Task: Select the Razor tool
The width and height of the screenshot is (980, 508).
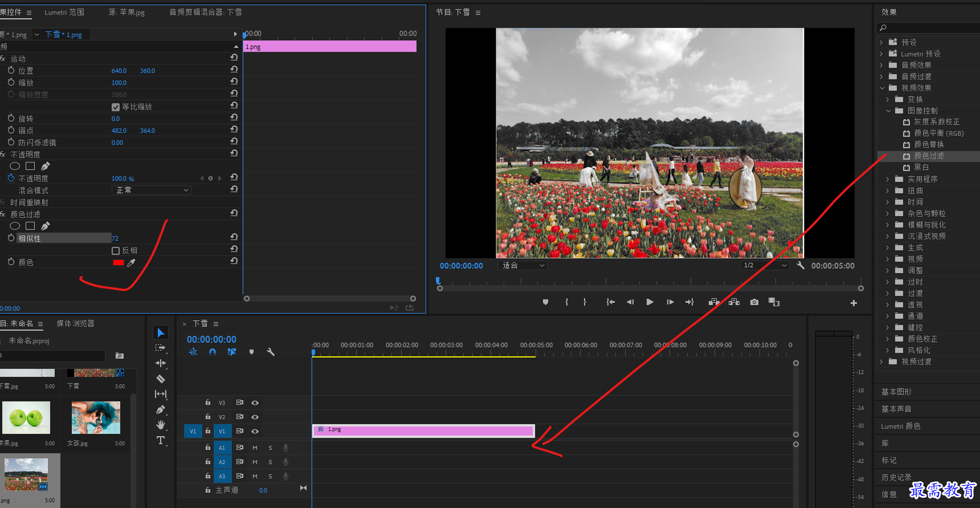Action: point(161,379)
